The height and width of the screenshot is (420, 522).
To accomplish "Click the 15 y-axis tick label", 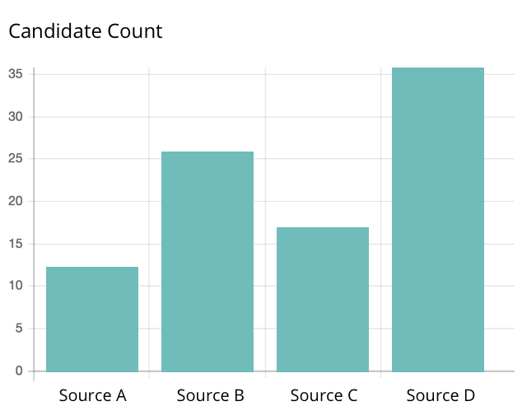I will point(16,244).
